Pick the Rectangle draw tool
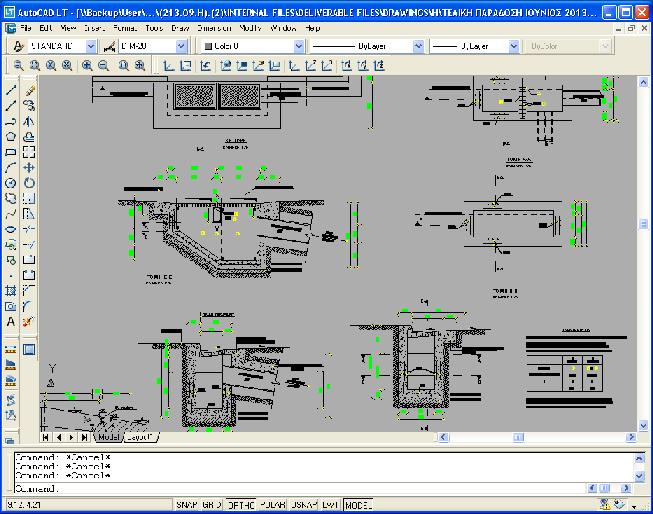653x514 pixels. point(11,152)
